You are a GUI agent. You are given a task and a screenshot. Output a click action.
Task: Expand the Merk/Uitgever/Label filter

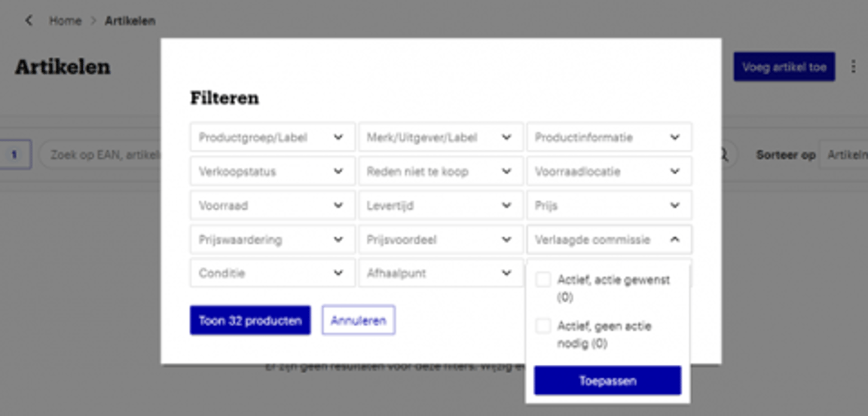[440, 138]
